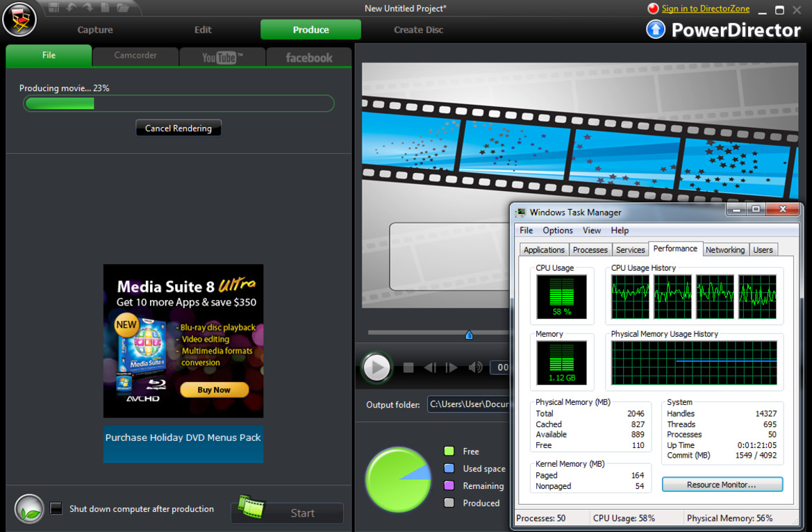The width and height of the screenshot is (812, 532).
Task: Click the Physical Memory Usage History graph
Action: pyautogui.click(x=694, y=363)
